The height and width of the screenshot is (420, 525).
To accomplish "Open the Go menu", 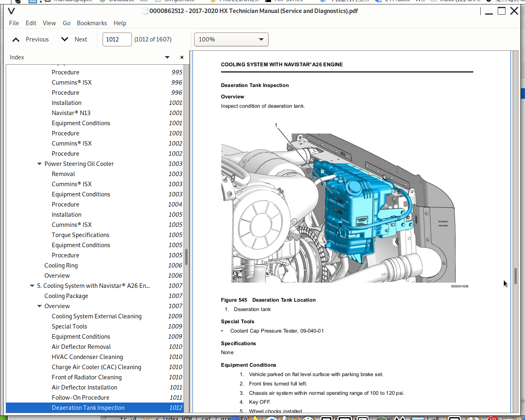I will 66,23.
